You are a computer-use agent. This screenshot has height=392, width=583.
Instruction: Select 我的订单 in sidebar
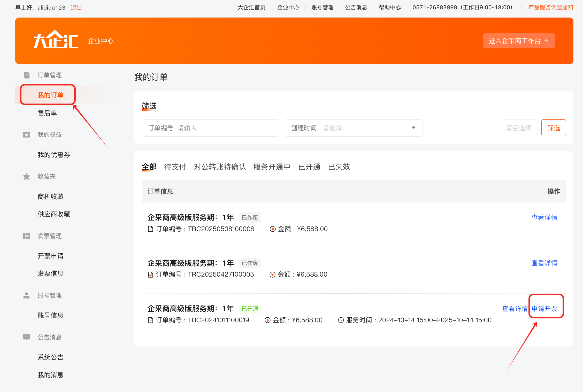(51, 95)
